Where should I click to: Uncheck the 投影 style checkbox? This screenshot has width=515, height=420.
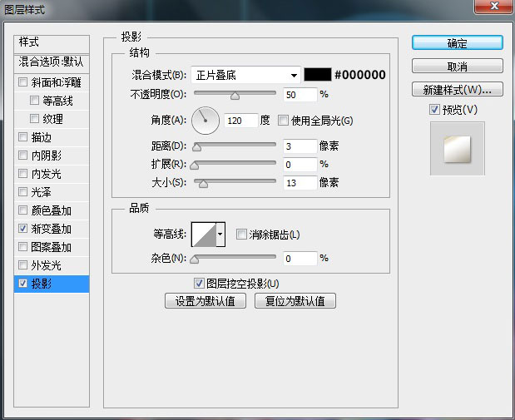click(x=23, y=284)
